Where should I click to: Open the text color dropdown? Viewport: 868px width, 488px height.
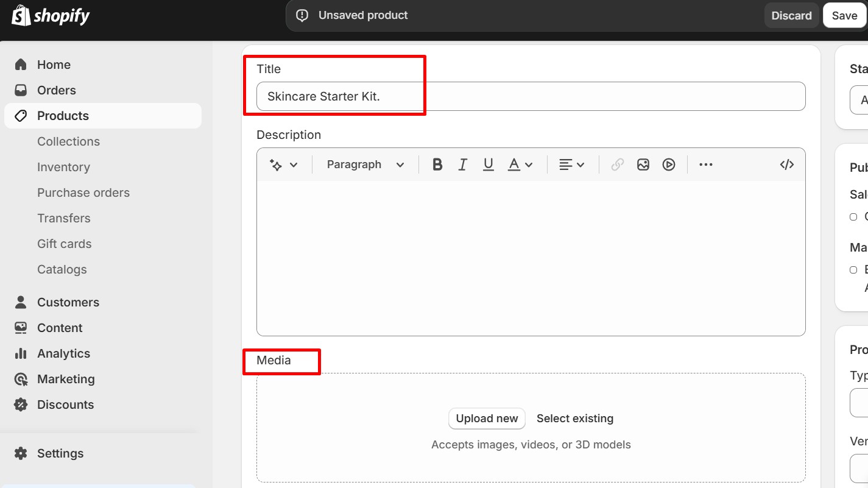pos(520,164)
